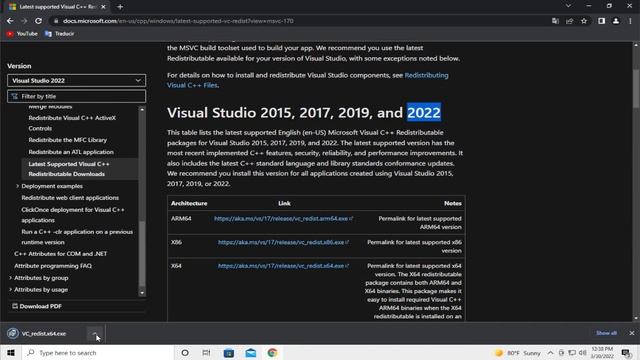Close the Latest supported Visual C++ tab

click(x=103, y=7)
